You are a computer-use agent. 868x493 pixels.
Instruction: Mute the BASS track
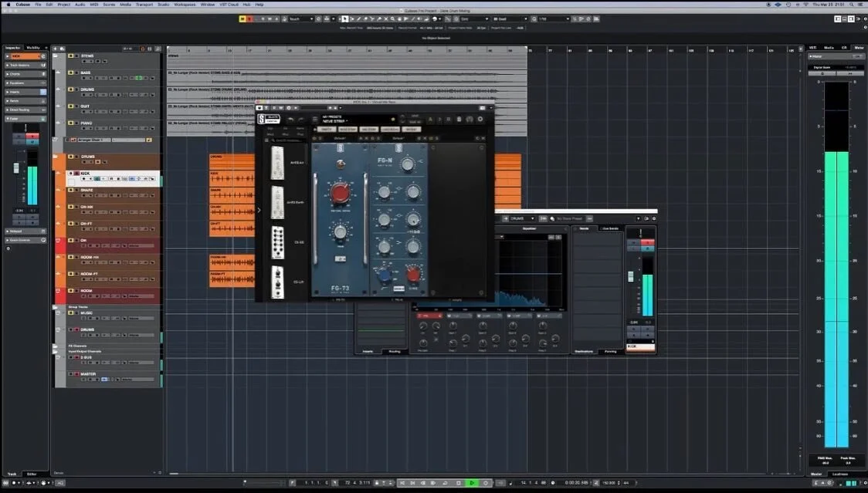[70, 73]
